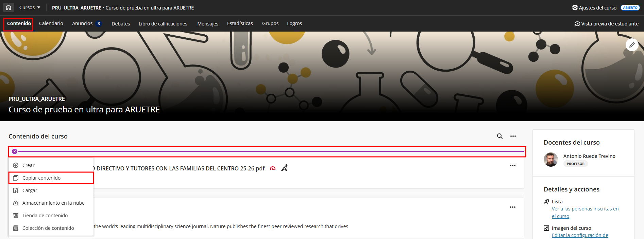Open the Cursos dropdown menu
644x239 pixels.
(30, 7)
